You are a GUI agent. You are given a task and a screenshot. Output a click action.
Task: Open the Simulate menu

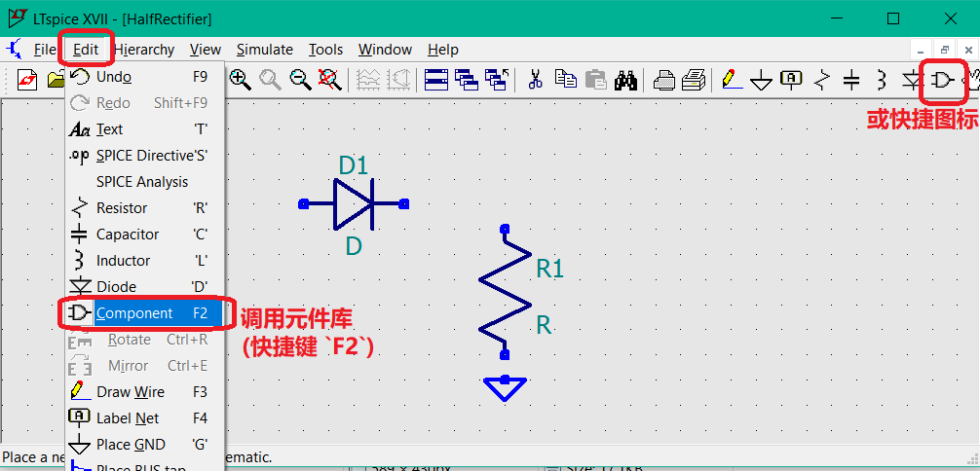click(264, 50)
